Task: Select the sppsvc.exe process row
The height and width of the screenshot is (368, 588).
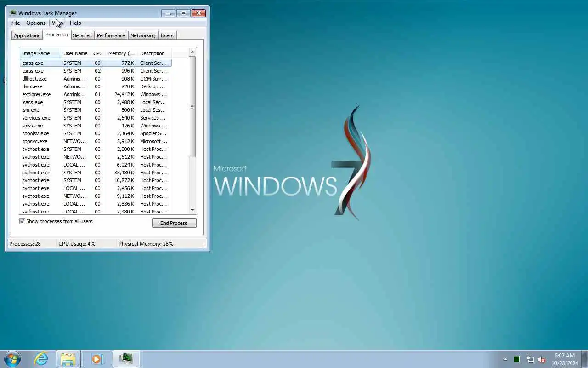Action: pyautogui.click(x=96, y=141)
